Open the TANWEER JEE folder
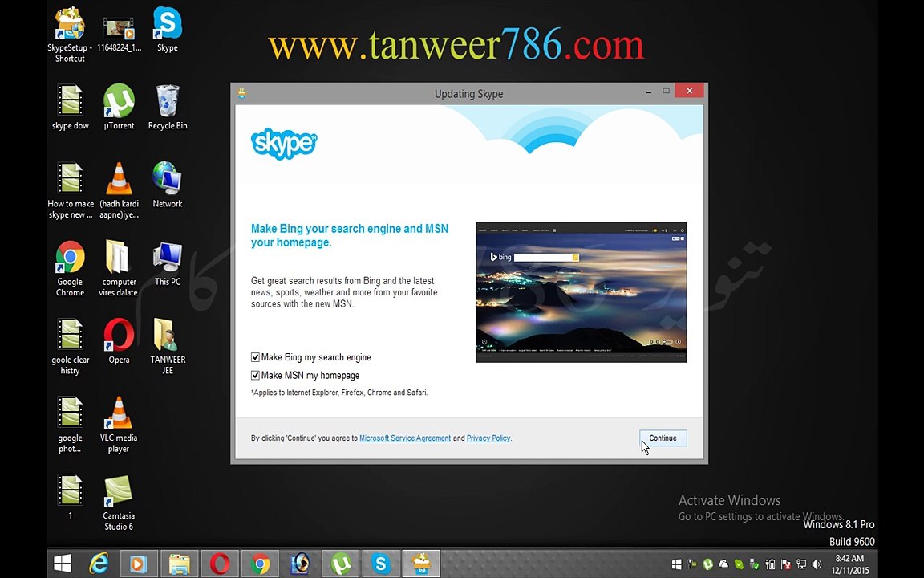This screenshot has width=924, height=578. (168, 346)
